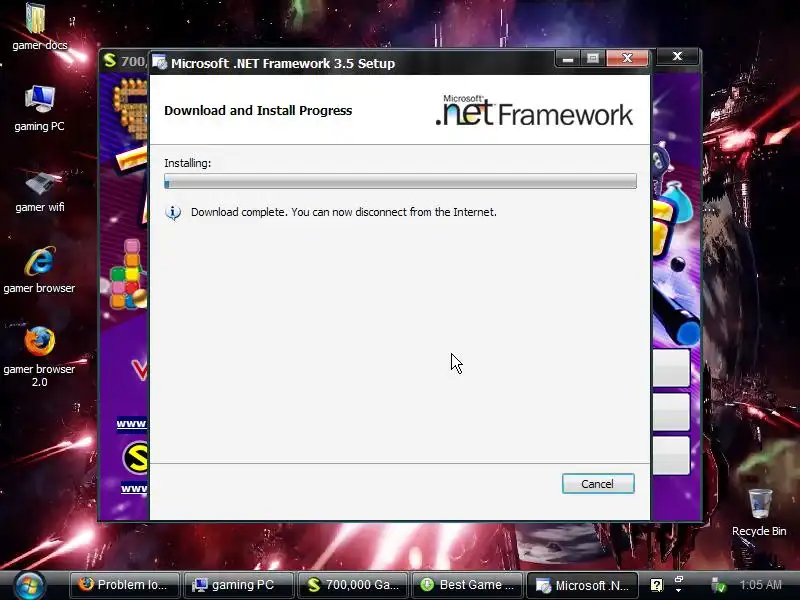Image resolution: width=800 pixels, height=600 pixels.
Task: Switch to the Problem lo... Firefox taskbar item
Action: click(124, 585)
